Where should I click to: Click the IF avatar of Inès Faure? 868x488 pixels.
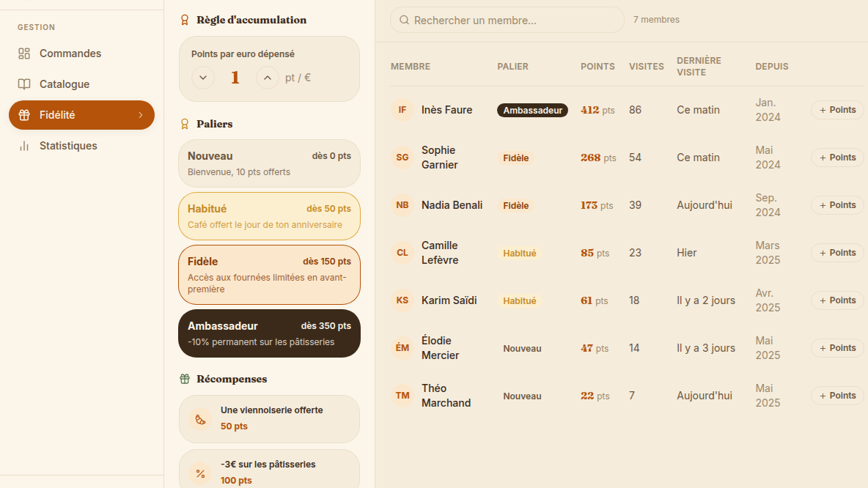402,110
